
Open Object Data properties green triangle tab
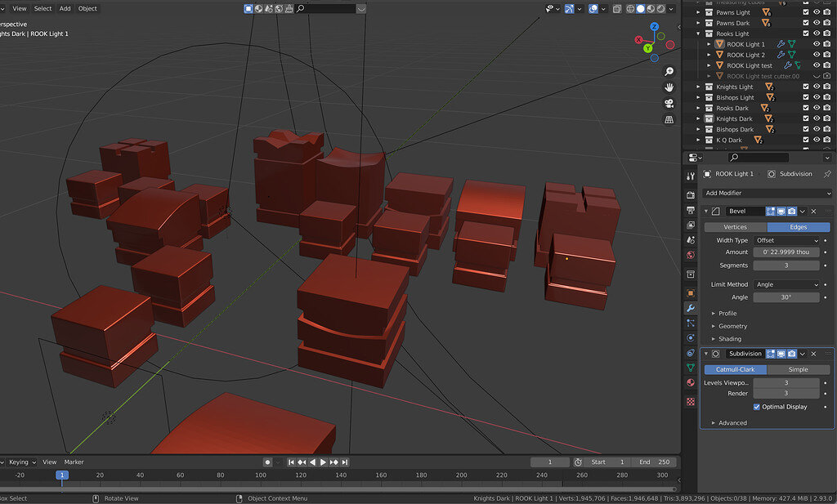[x=691, y=368]
